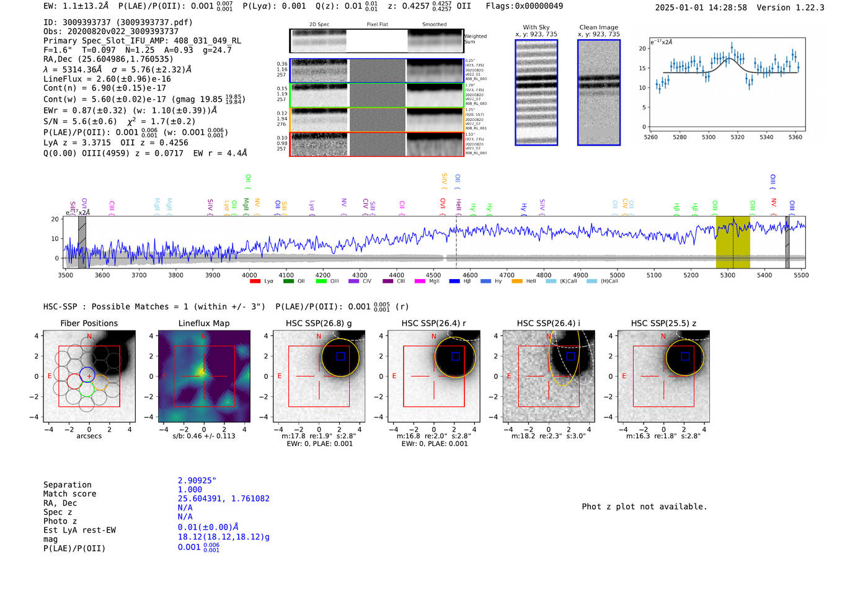Open the Fiber Positions panel
Image resolution: width=868 pixels, height=591 pixels.
(89, 376)
